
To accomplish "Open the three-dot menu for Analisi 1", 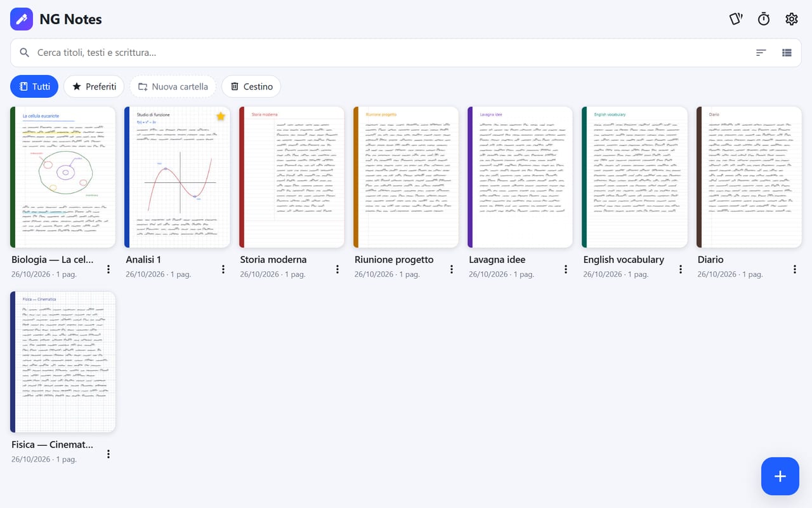I will pyautogui.click(x=223, y=269).
